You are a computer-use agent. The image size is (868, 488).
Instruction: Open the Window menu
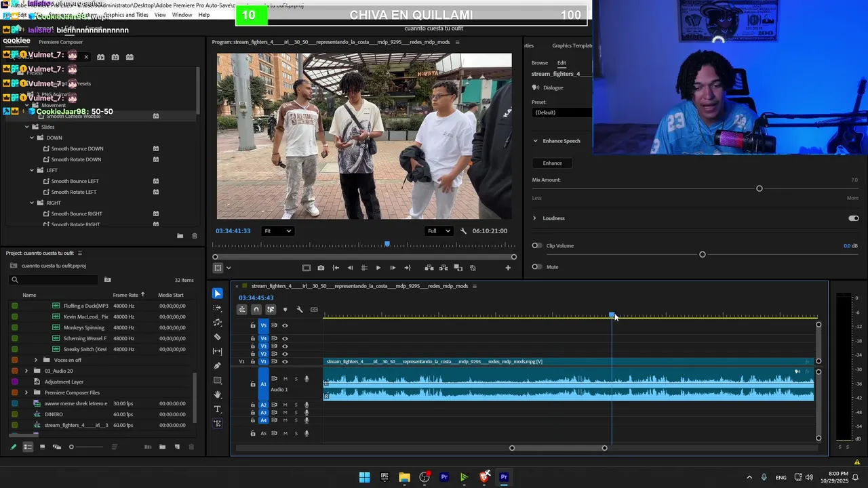[182, 15]
